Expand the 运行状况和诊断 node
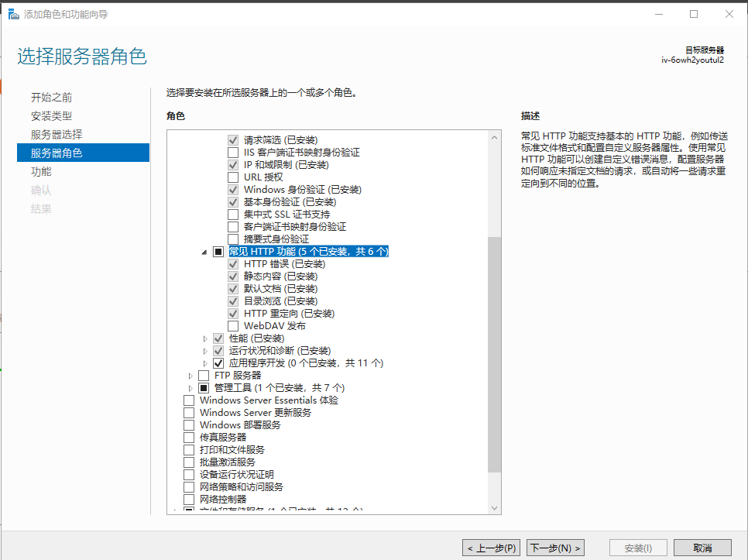Image resolution: width=748 pixels, height=560 pixels. click(x=205, y=351)
